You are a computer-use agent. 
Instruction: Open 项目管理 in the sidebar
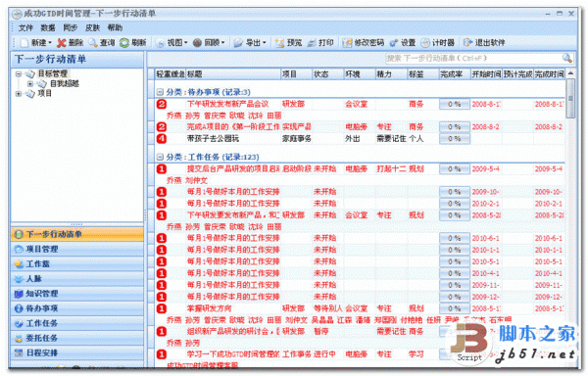tap(77, 249)
